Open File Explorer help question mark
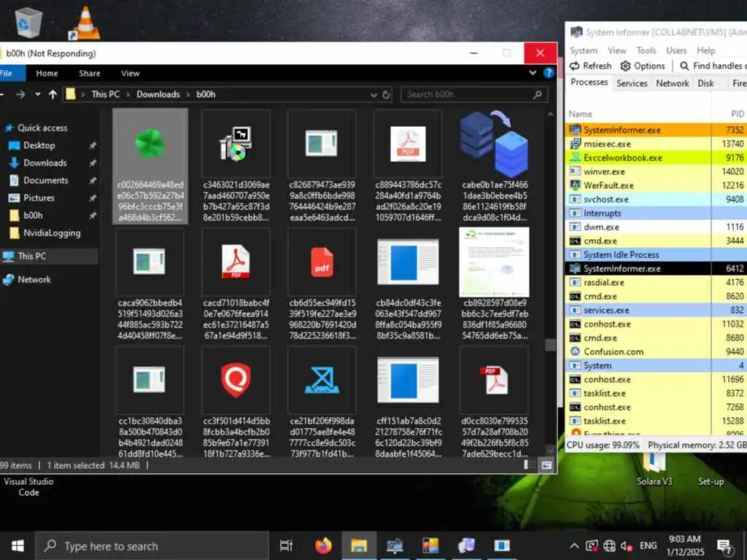The height and width of the screenshot is (560, 747). click(x=549, y=73)
